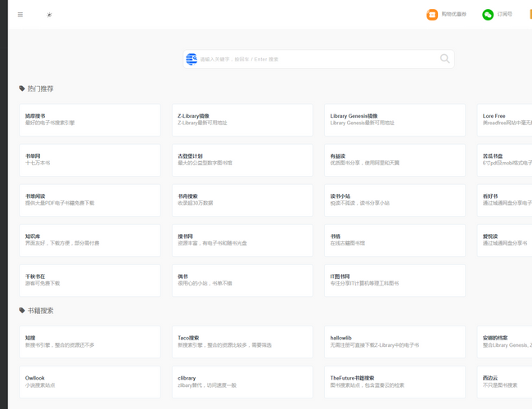Open the hamburger sidebar menu
Screen dimensions: 532x409
coord(20,15)
